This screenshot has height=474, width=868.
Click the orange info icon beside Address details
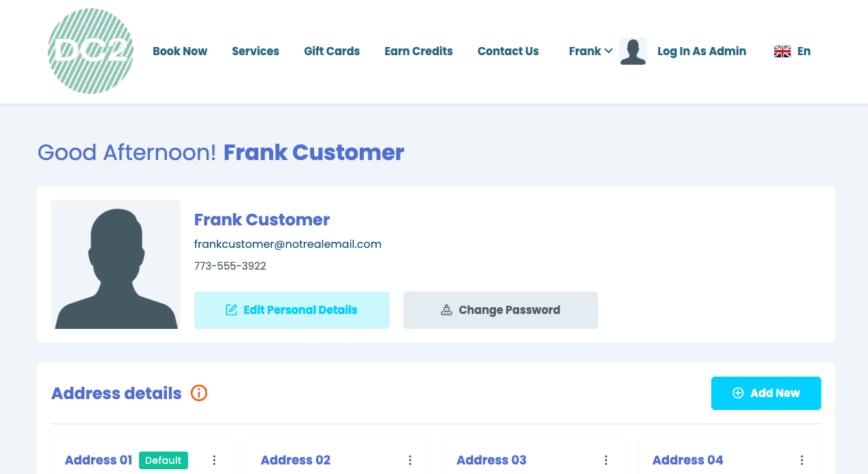coord(199,393)
